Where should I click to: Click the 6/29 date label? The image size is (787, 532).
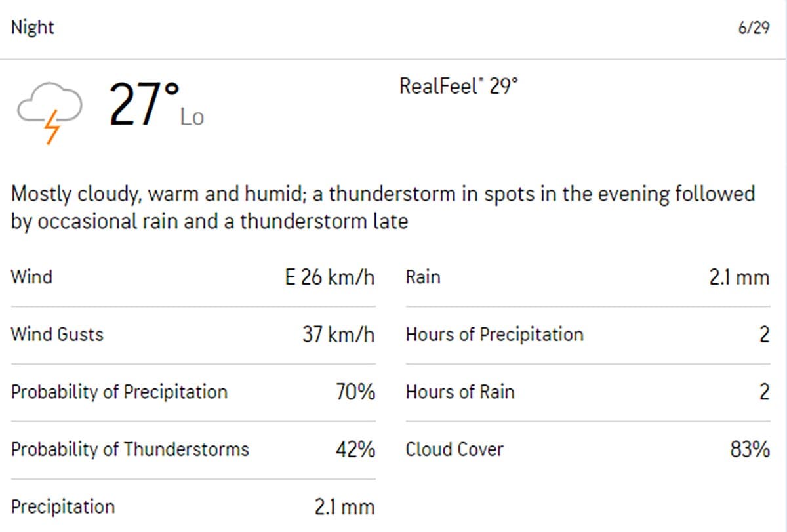[x=754, y=29]
